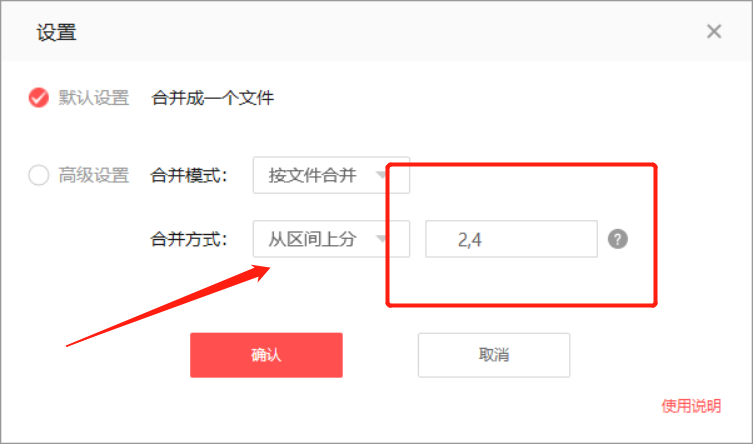Select the 默认设置 radio button
This screenshot has height=444, width=753.
[x=38, y=98]
